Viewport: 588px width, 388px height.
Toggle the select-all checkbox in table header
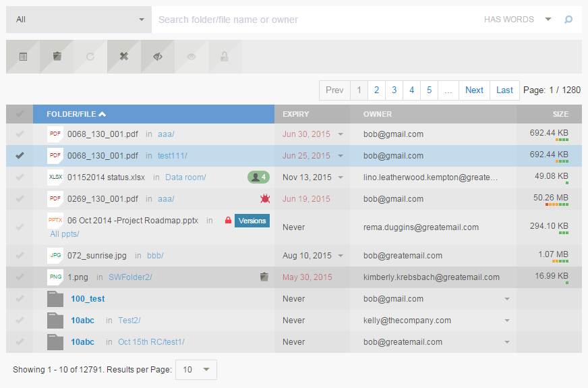[20, 114]
